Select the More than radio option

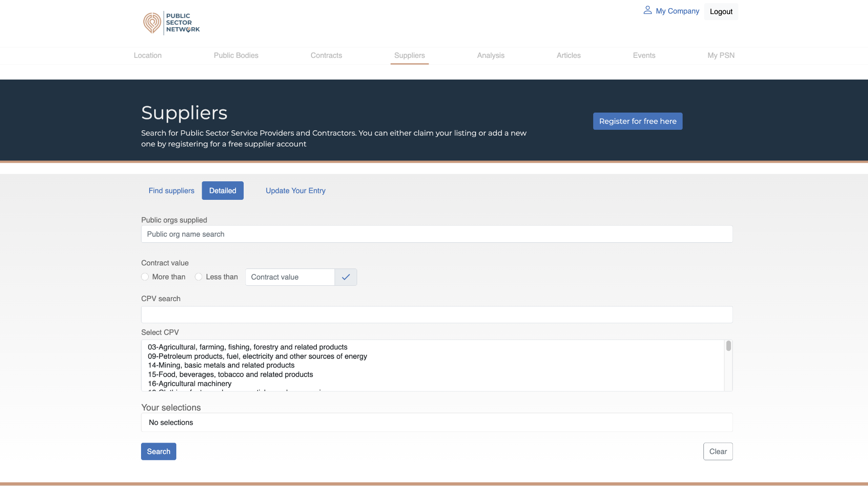pyautogui.click(x=145, y=277)
